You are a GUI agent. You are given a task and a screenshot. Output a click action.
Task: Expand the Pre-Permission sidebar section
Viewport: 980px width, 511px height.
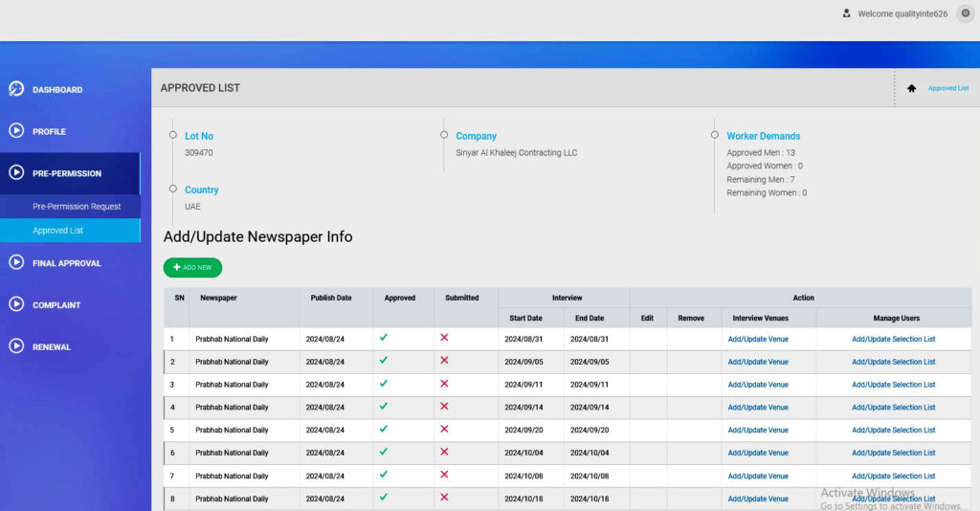point(67,173)
